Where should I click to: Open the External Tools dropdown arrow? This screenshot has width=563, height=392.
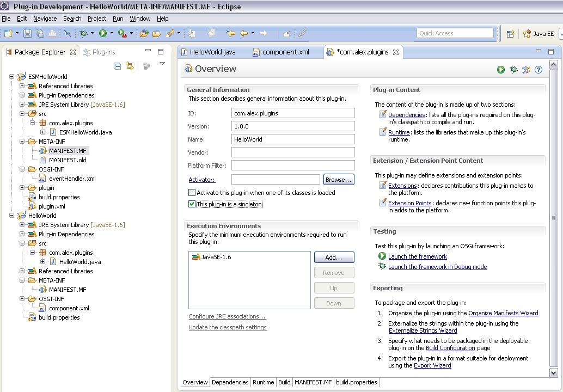[x=131, y=33]
